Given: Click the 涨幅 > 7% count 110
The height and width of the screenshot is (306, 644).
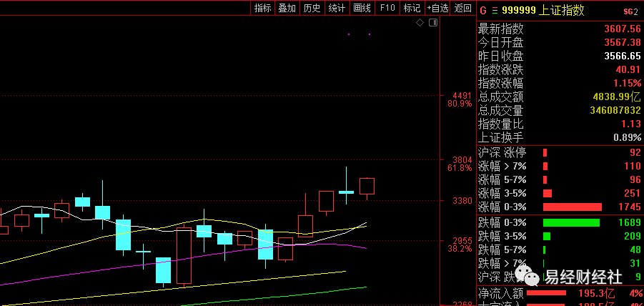Looking at the screenshot, I should click(x=633, y=167).
